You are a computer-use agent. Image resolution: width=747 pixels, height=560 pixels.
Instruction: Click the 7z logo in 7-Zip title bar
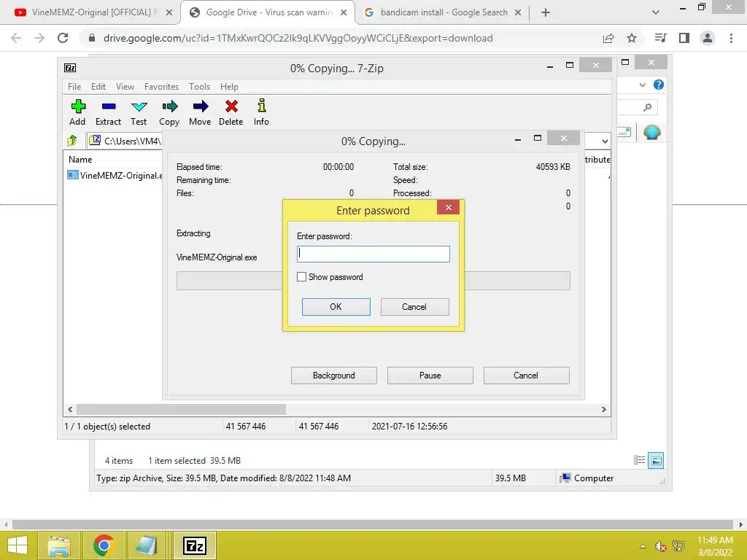(70, 68)
